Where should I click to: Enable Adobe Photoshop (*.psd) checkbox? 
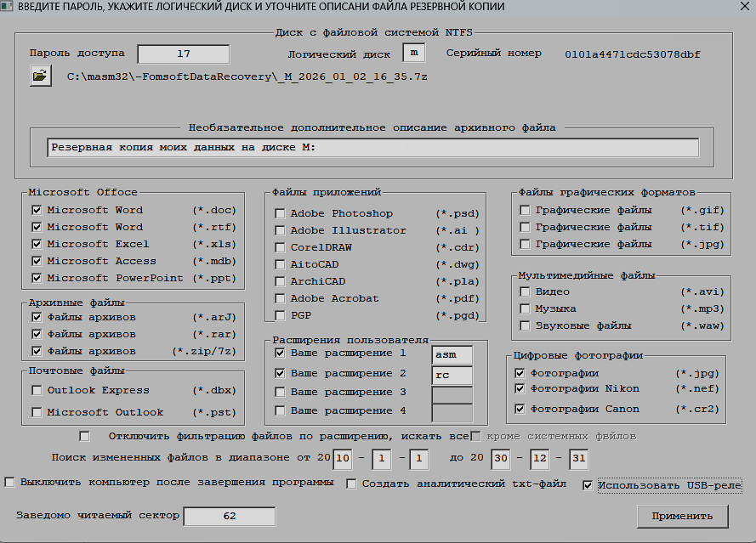[x=280, y=213]
